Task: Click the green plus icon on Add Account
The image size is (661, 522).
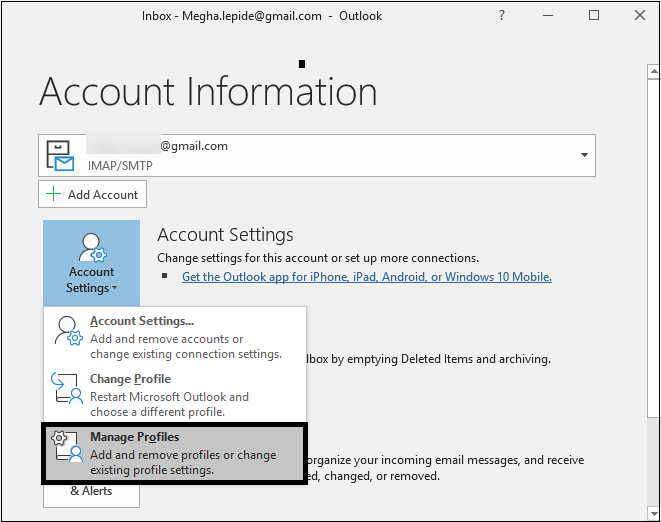Action: point(54,194)
